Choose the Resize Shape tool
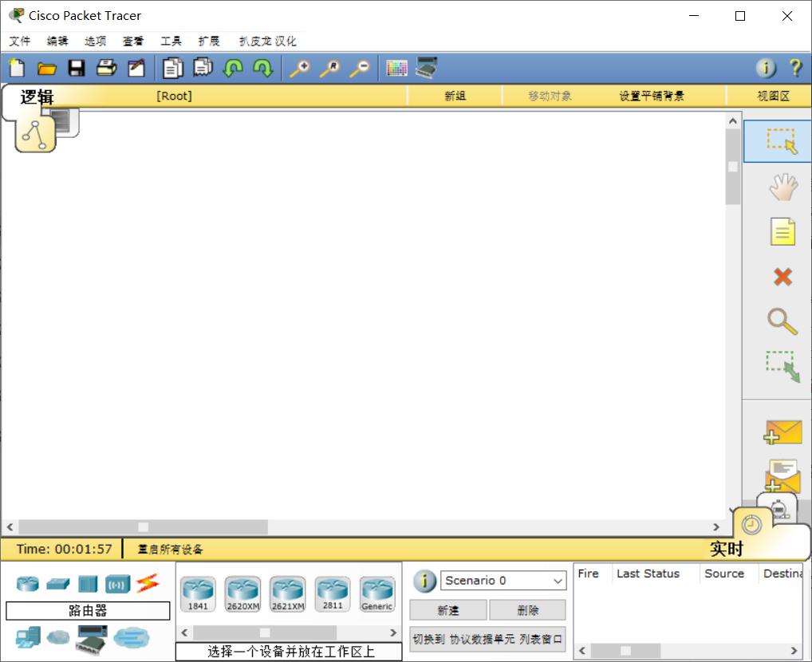The width and height of the screenshot is (812, 662). [x=782, y=366]
